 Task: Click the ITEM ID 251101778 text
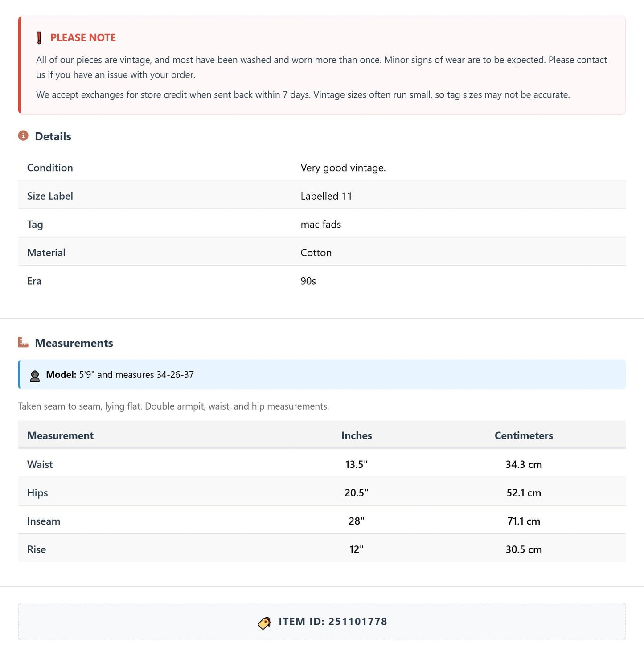pos(333,622)
